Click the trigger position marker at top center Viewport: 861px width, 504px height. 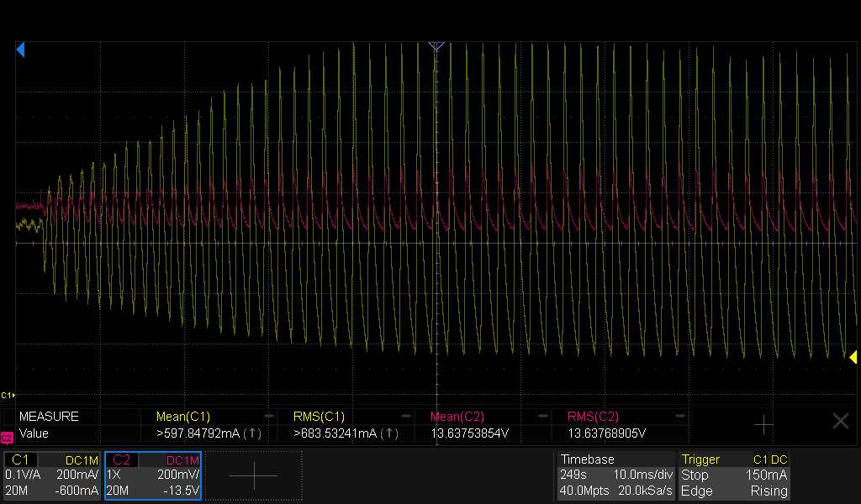[x=436, y=46]
